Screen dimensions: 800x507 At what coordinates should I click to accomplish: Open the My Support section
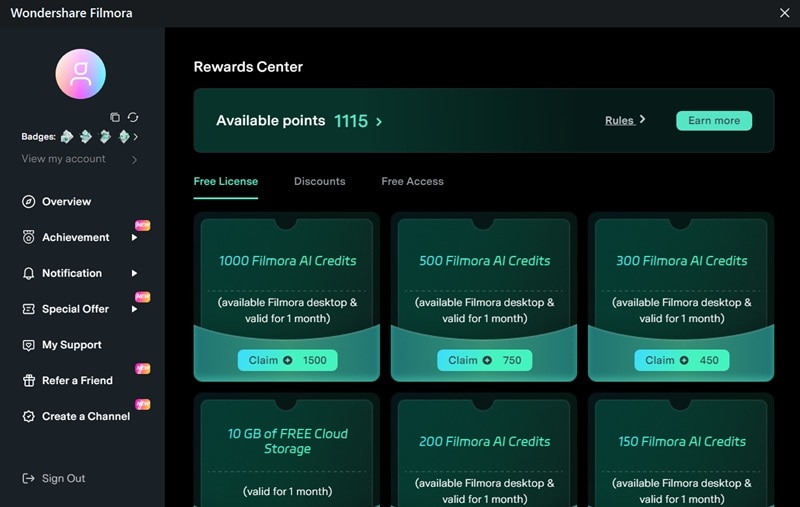coord(72,345)
